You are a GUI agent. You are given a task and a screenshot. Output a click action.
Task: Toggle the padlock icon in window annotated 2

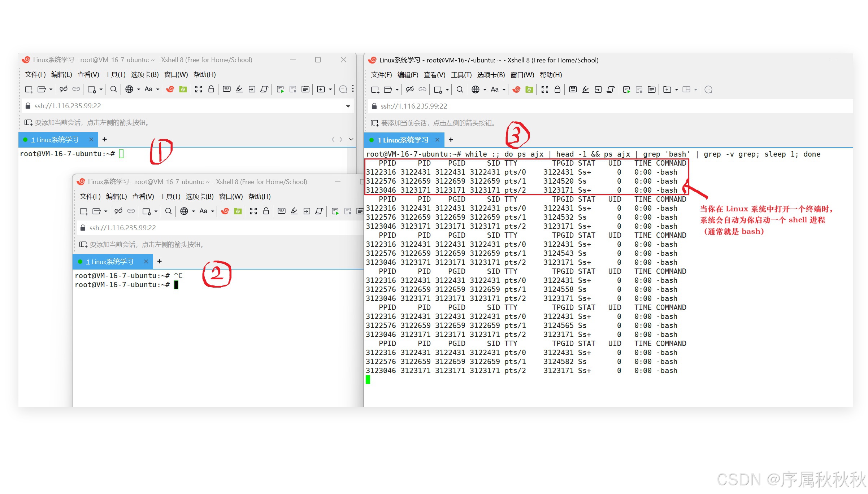(x=266, y=211)
